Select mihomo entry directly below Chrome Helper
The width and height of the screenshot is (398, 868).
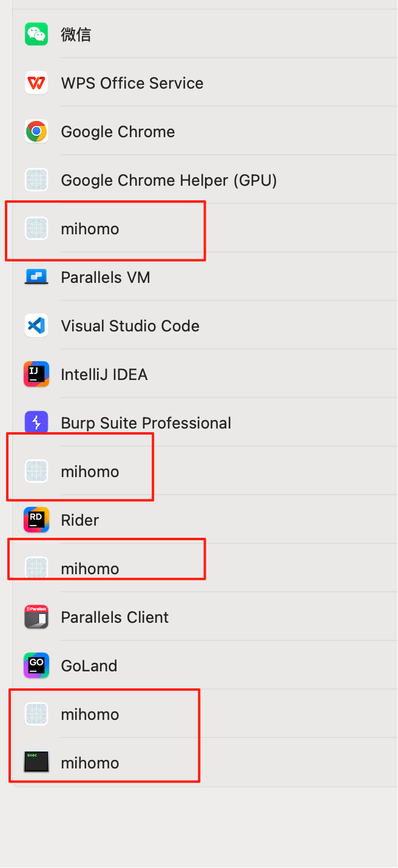[x=90, y=229]
